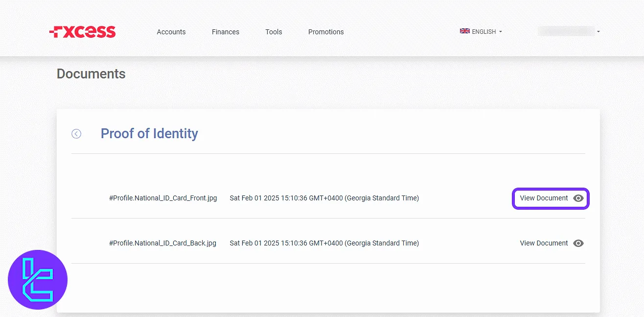
Task: Expand the ENGLISH language dropdown
Action: click(481, 31)
